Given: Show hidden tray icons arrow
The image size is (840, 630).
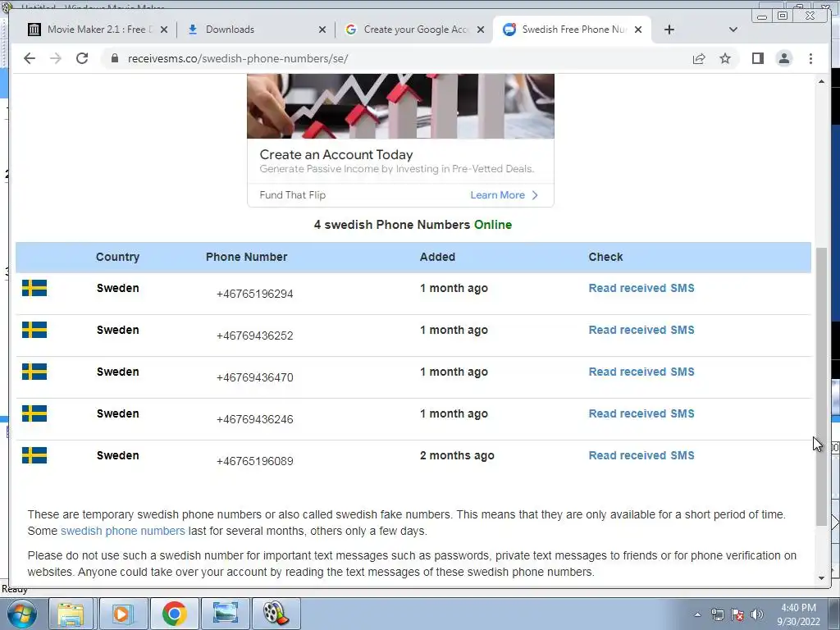Looking at the screenshot, I should click(x=697, y=614).
